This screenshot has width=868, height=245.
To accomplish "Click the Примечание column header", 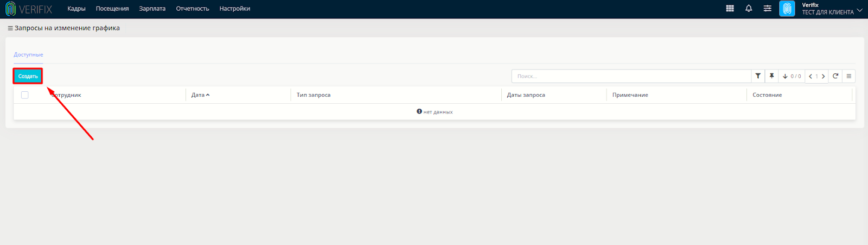I will coord(630,95).
